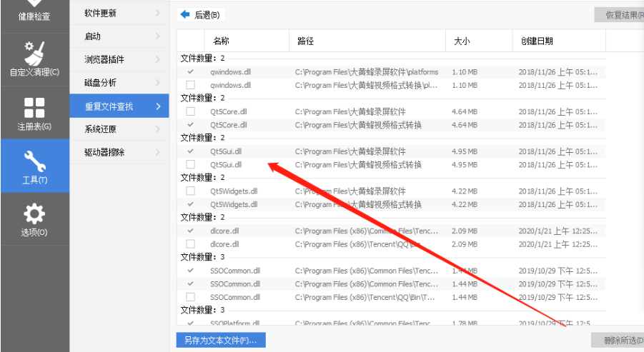Open the 选项 gear icon
Viewport: 644px width, 352px height.
click(34, 213)
